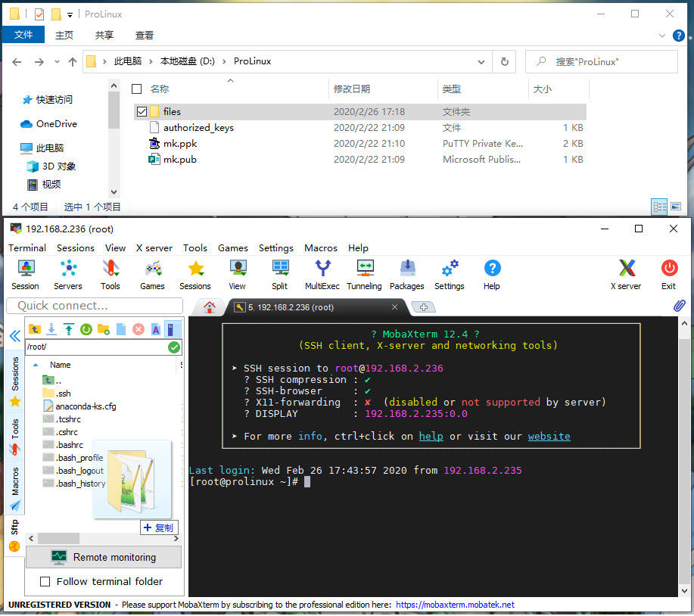Open the Packages manager icon

pyautogui.click(x=407, y=274)
